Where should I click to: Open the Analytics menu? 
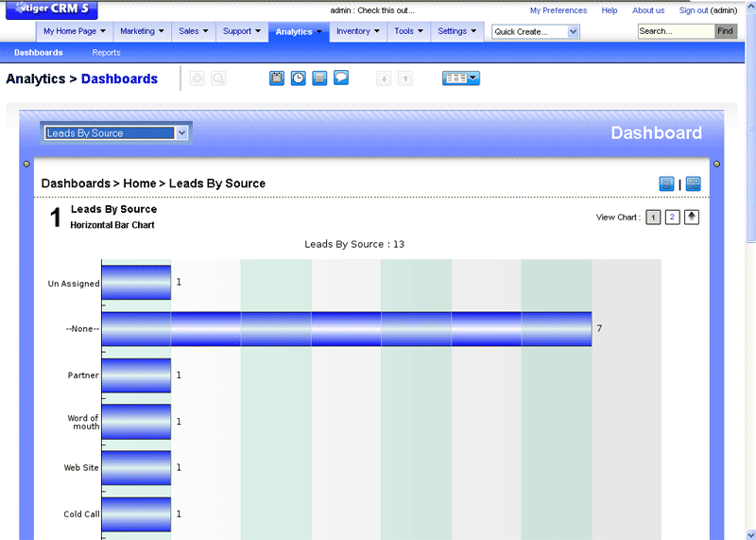pyautogui.click(x=299, y=32)
